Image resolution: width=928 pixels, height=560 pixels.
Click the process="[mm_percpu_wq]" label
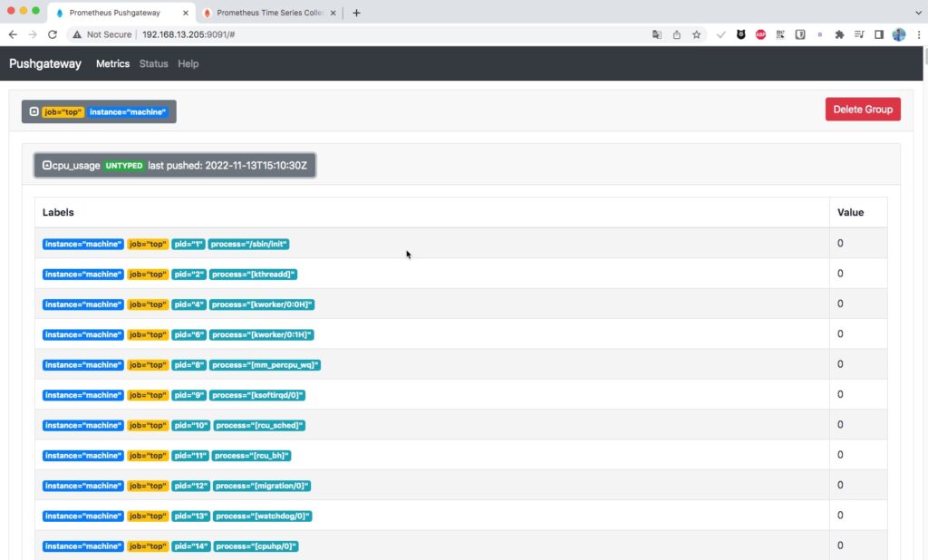coord(266,364)
